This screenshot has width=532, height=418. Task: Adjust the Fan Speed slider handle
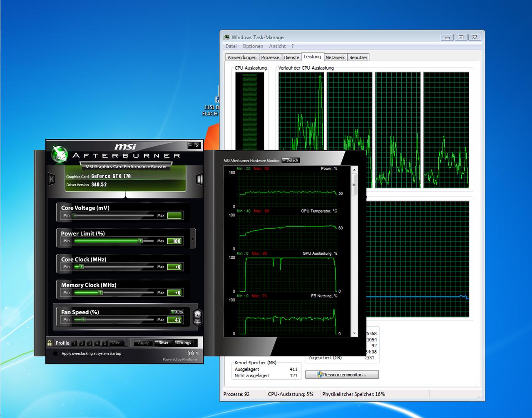coord(83,320)
